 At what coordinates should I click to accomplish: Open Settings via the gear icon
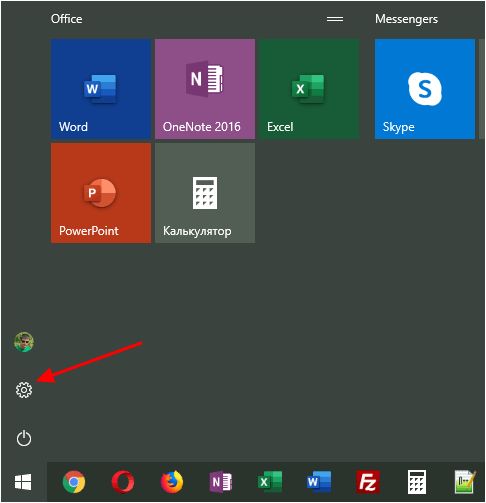click(24, 390)
